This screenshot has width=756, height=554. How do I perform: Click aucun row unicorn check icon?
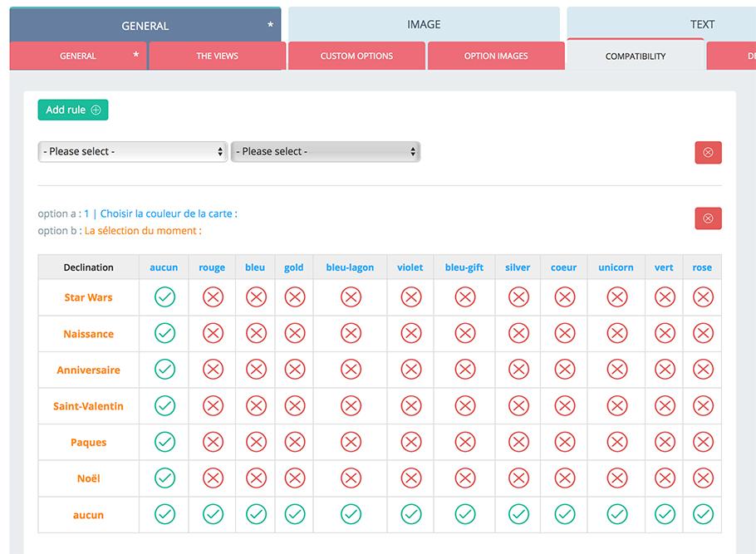click(617, 514)
